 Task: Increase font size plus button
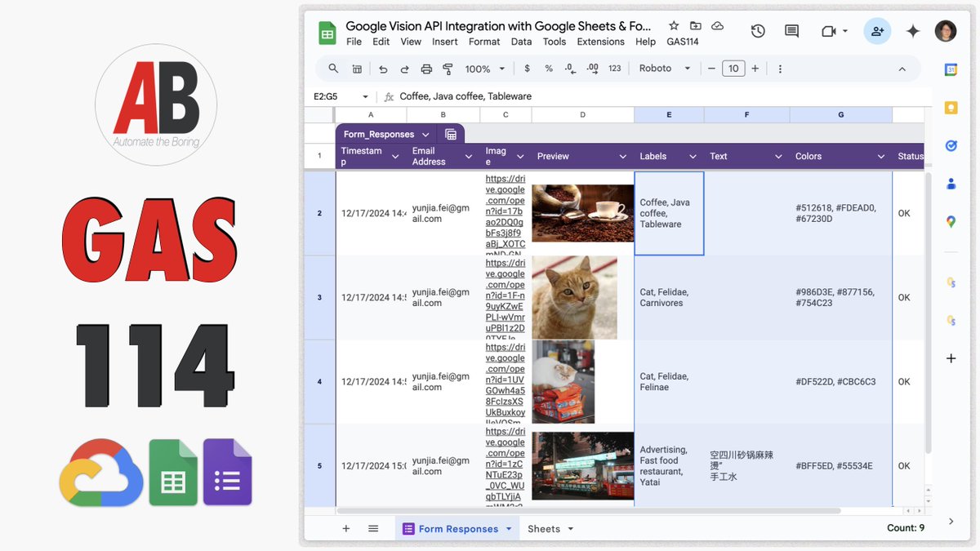click(x=755, y=69)
